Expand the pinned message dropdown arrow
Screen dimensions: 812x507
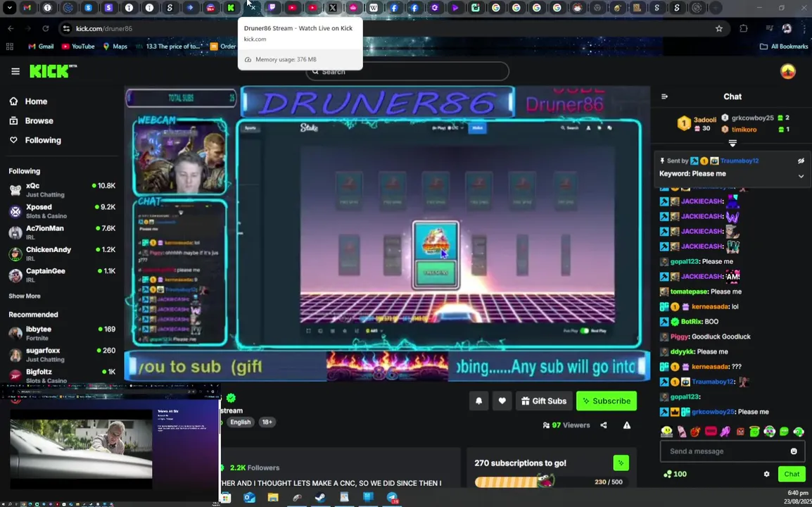(x=801, y=176)
